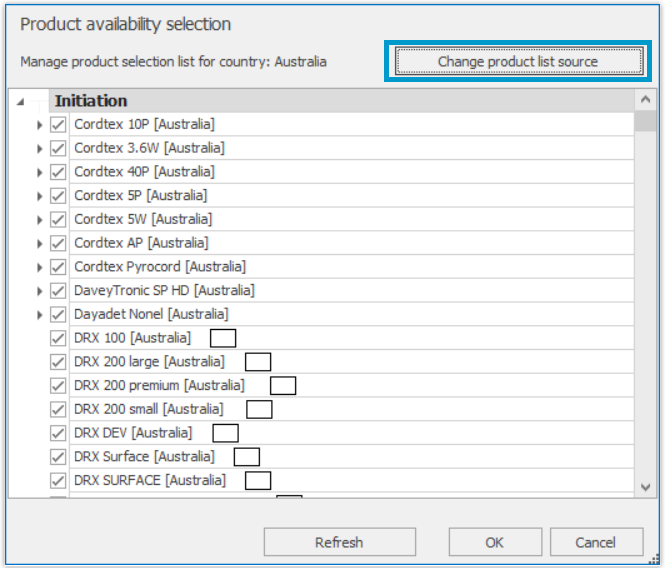Click scrollbar up arrow in product list
Viewport: 665px width, 568px height.
coord(645,100)
